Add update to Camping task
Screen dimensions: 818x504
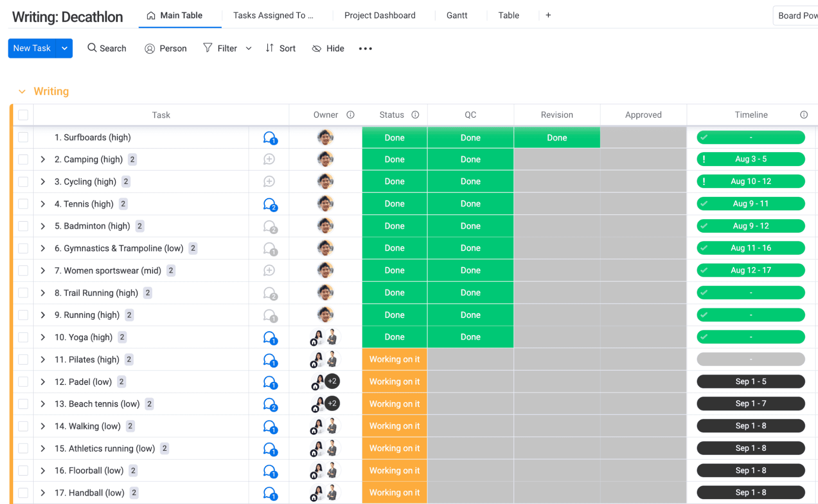pos(269,160)
